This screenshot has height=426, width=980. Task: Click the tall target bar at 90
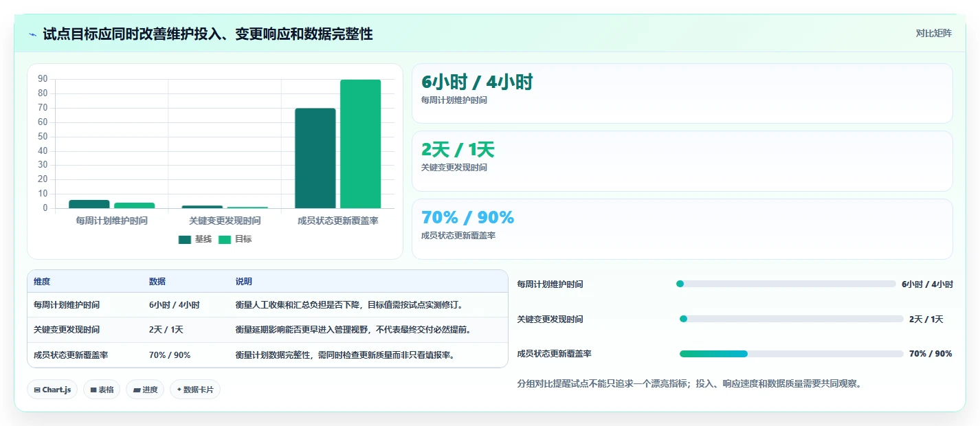point(360,144)
